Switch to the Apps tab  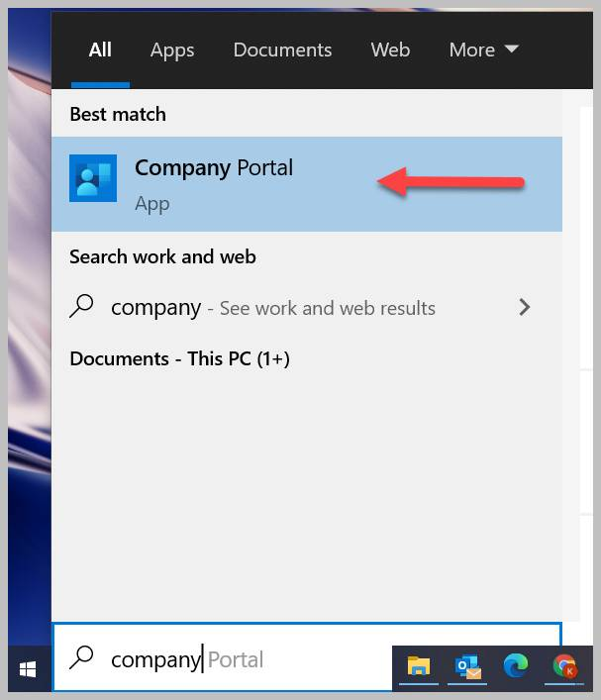[172, 50]
